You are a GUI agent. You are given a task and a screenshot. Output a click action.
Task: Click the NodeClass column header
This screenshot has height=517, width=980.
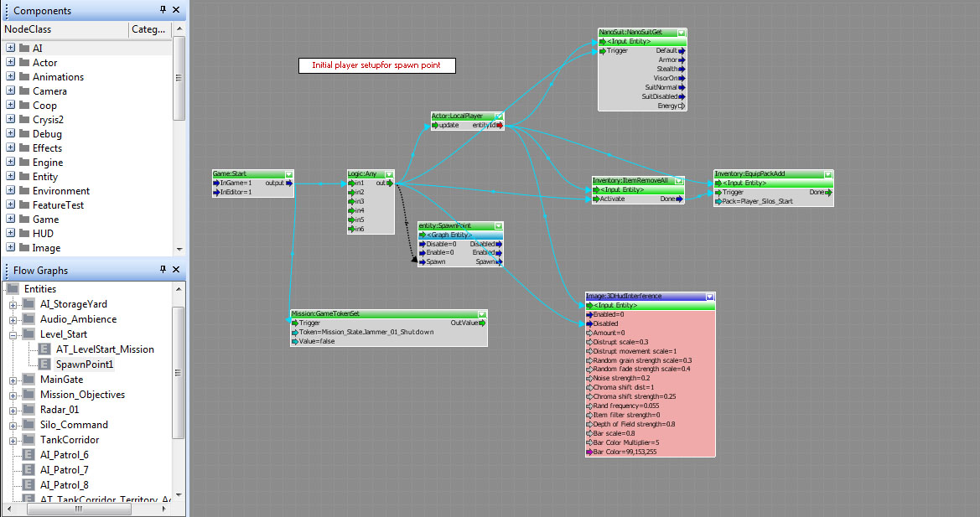65,30
